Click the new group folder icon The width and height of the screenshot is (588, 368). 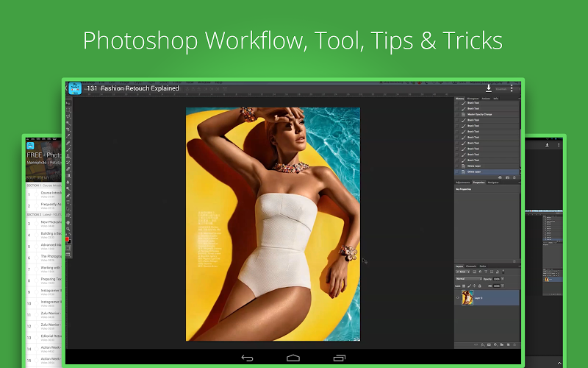[x=502, y=344]
